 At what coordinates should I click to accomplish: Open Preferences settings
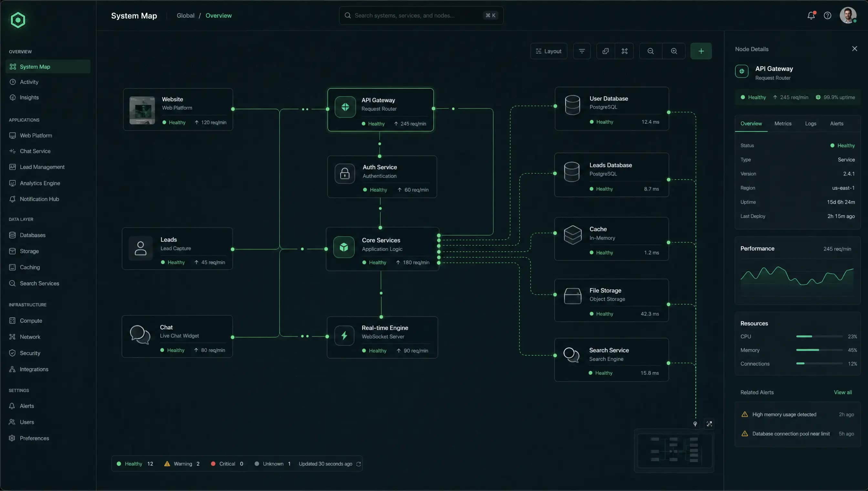pos(48,439)
